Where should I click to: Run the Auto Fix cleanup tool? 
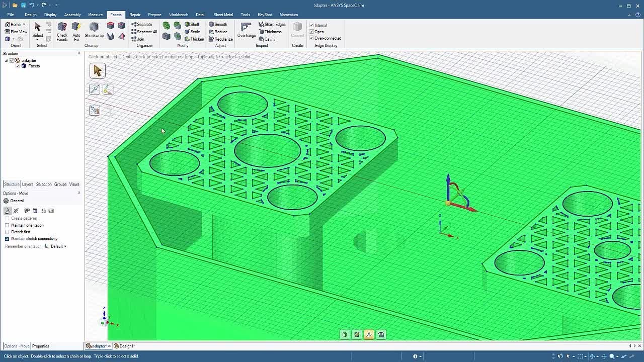coord(76,31)
